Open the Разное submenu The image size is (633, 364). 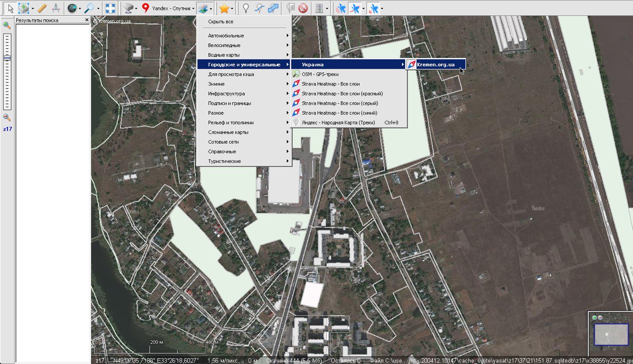tap(244, 113)
